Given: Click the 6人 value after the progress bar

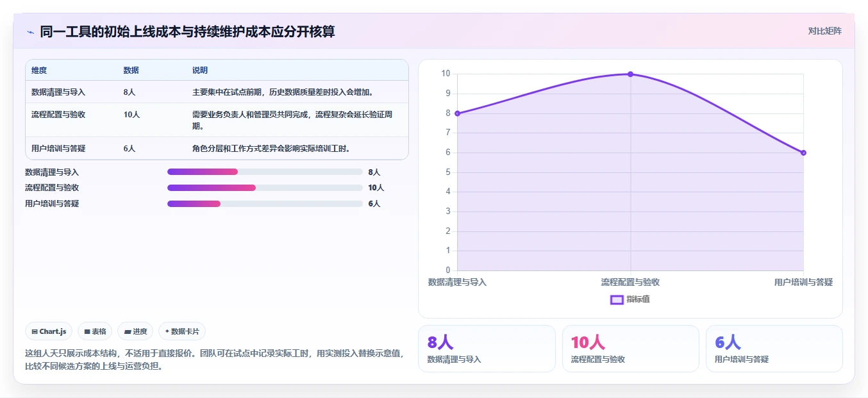Looking at the screenshot, I should [x=374, y=204].
